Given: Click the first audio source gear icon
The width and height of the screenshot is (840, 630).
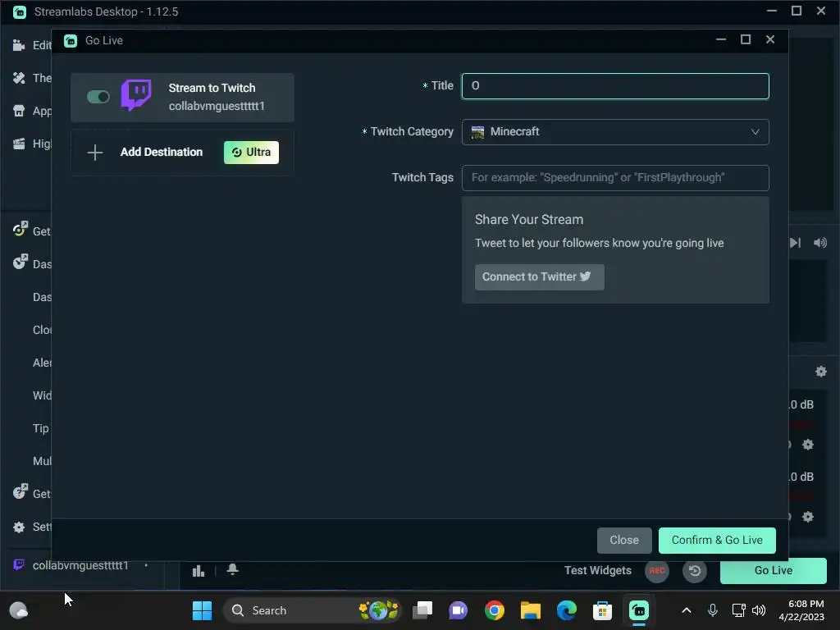Looking at the screenshot, I should click(x=808, y=444).
